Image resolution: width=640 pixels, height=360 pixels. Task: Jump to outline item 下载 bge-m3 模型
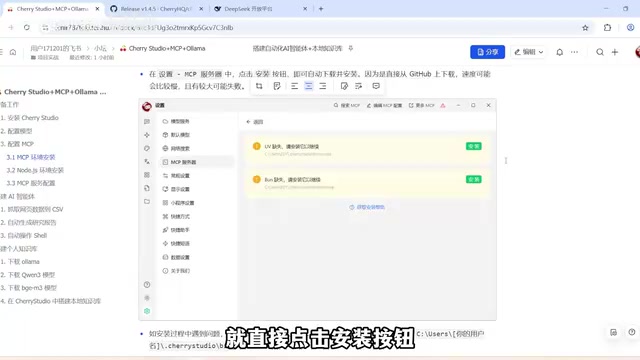29,288
